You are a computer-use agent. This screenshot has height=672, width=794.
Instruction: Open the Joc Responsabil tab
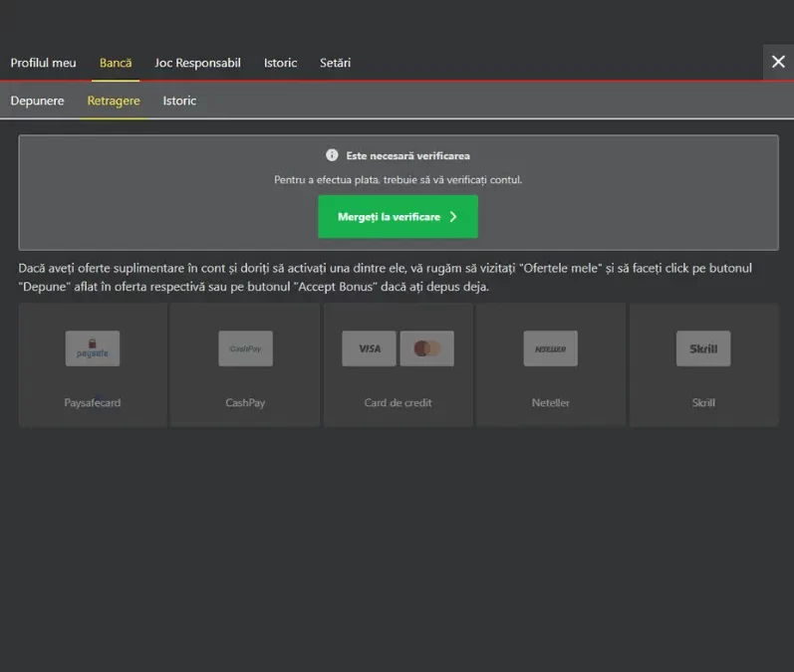click(x=197, y=63)
